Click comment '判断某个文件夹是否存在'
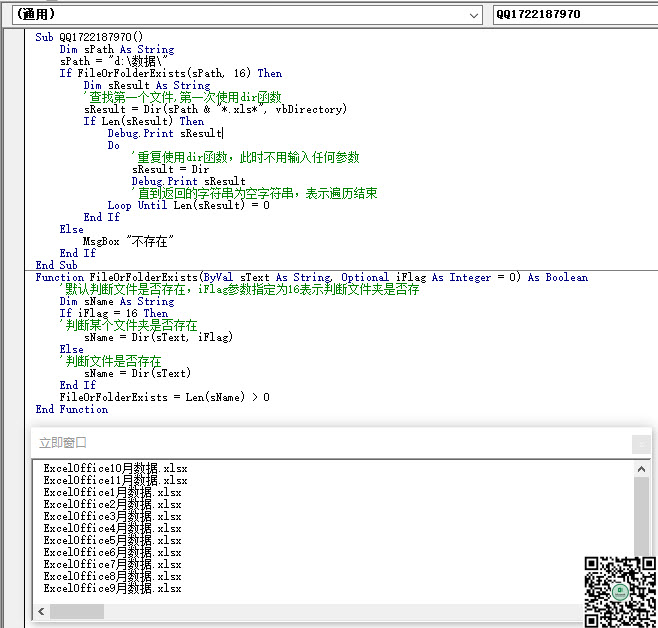The height and width of the screenshot is (628, 658). point(128,325)
